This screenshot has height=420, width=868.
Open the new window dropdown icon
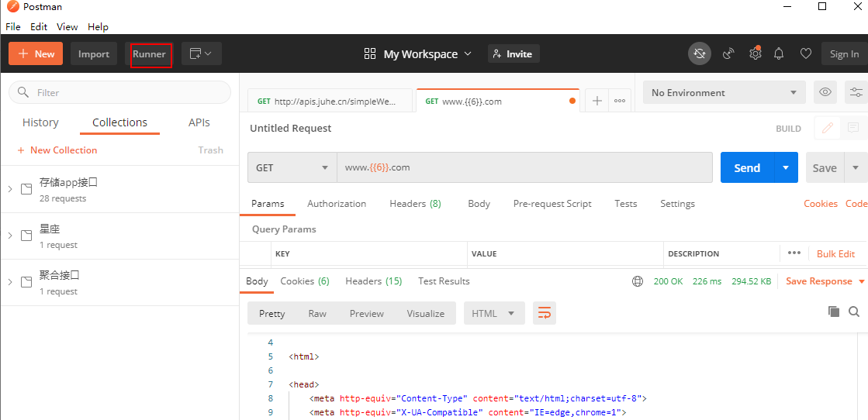coord(202,53)
